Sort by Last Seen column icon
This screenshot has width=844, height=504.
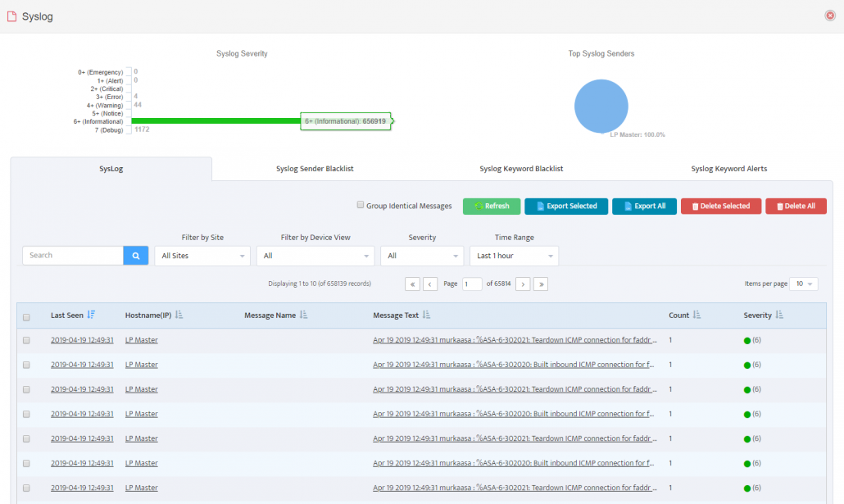pyautogui.click(x=91, y=315)
